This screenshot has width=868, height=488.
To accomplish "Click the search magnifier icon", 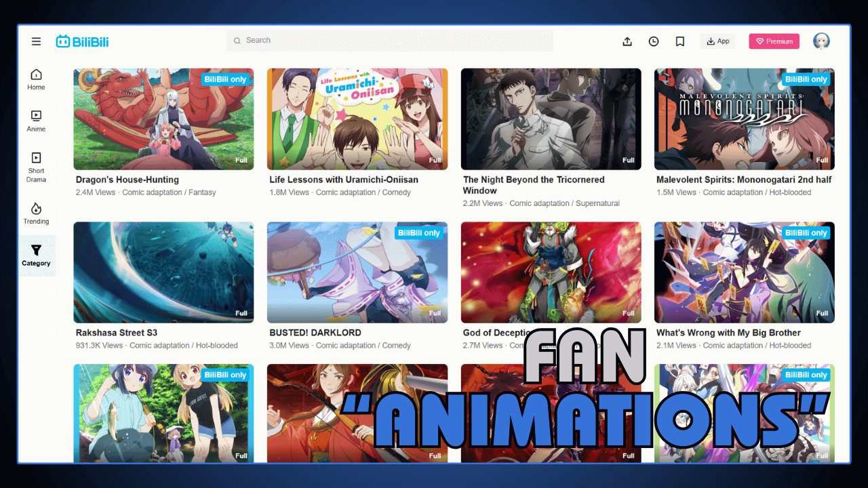I will (238, 41).
